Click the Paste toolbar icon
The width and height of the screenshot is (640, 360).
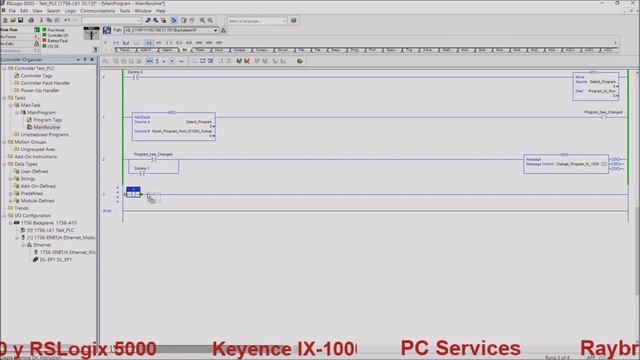tap(57, 20)
